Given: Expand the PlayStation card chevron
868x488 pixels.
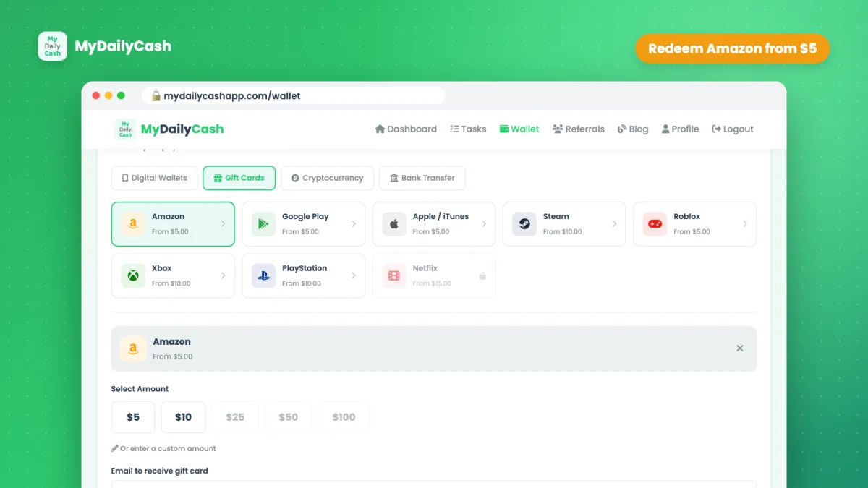Looking at the screenshot, I should (354, 276).
